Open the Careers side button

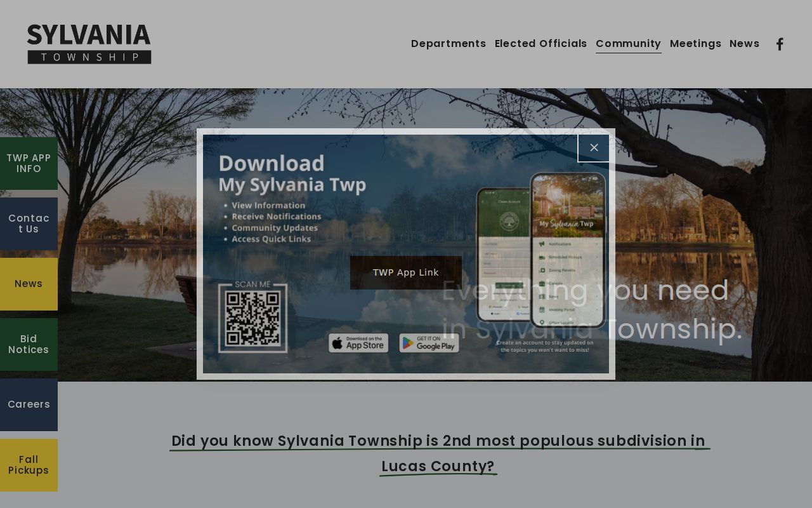pos(29,404)
